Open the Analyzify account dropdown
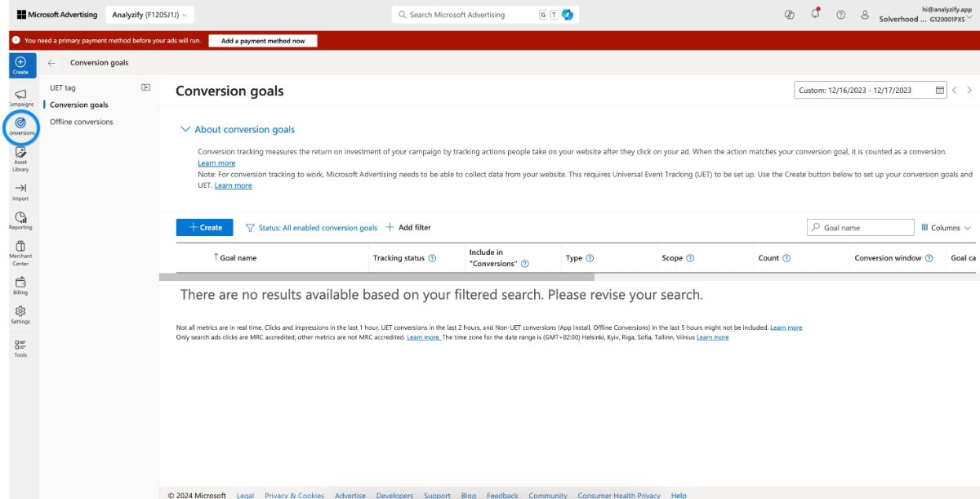The width and height of the screenshot is (980, 499). pos(149,15)
